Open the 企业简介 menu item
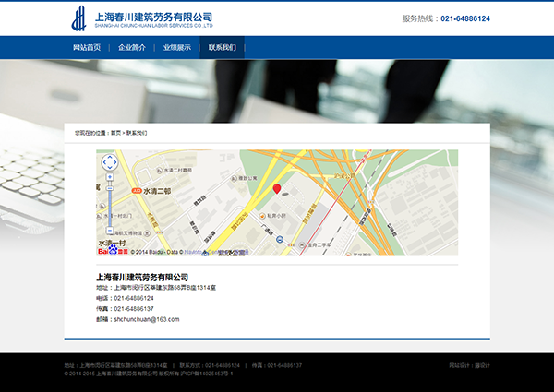 [132, 47]
